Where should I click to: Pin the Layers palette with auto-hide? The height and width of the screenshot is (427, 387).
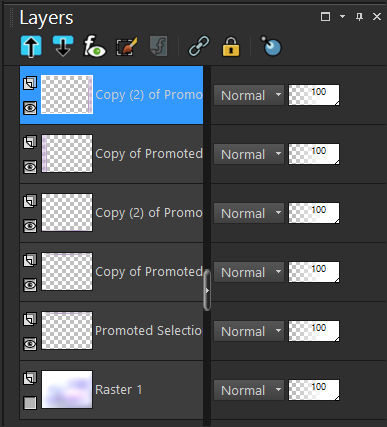pos(359,16)
